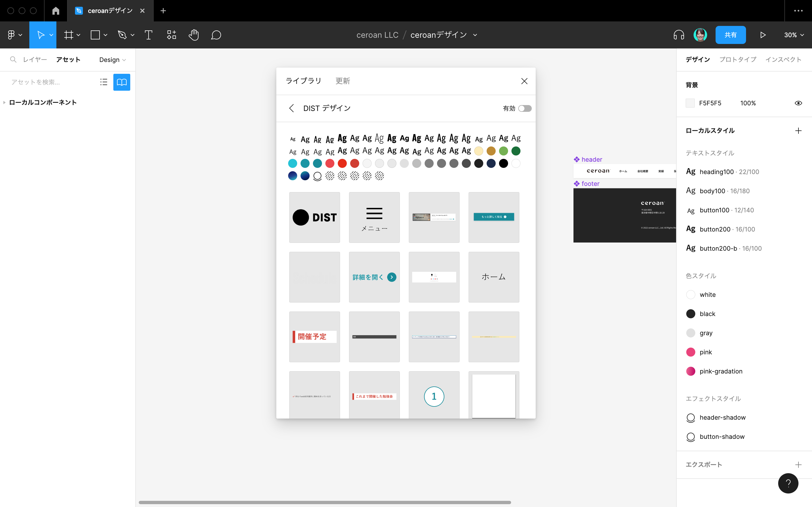Select the Text tool icon
Viewport: 812px width, 507px height.
tap(149, 35)
